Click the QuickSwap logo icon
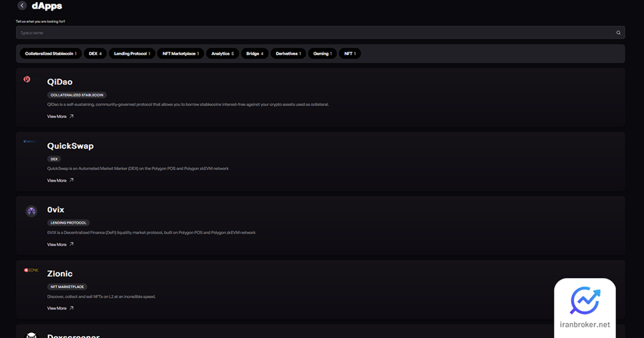The image size is (644, 338). [31, 141]
